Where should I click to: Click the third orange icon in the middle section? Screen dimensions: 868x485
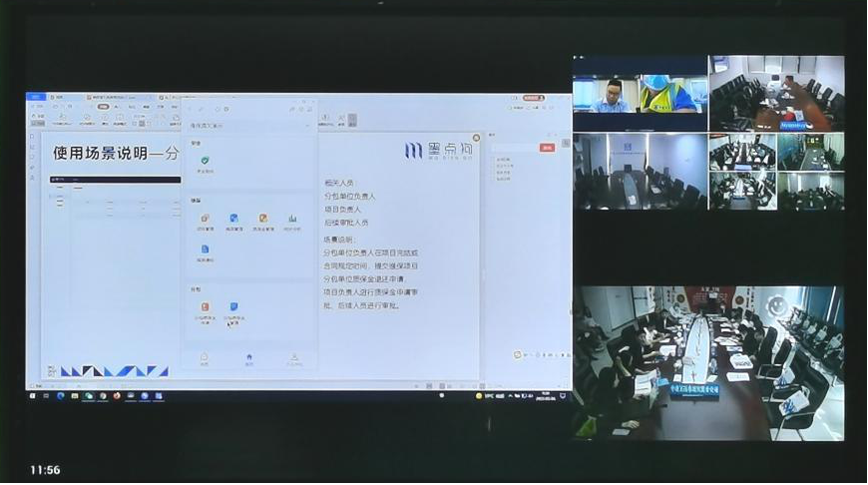point(263,219)
